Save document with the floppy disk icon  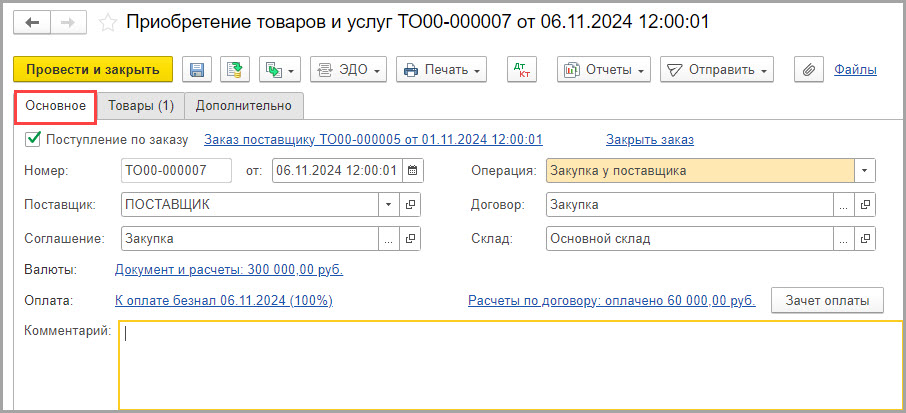(198, 70)
